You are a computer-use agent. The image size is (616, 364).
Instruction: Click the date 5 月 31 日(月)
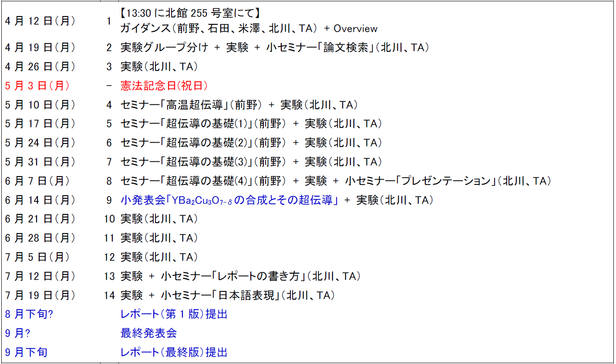click(x=40, y=162)
